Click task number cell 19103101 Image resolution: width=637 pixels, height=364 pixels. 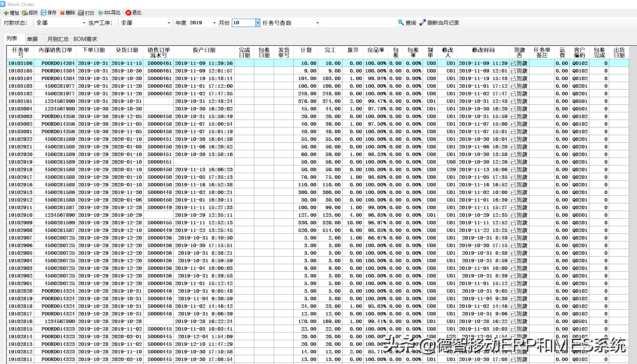click(x=21, y=101)
